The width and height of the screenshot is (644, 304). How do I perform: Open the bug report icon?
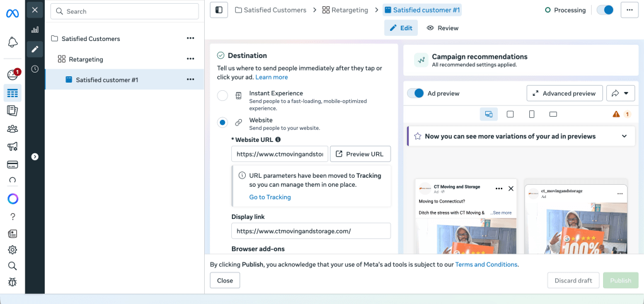coord(12,283)
